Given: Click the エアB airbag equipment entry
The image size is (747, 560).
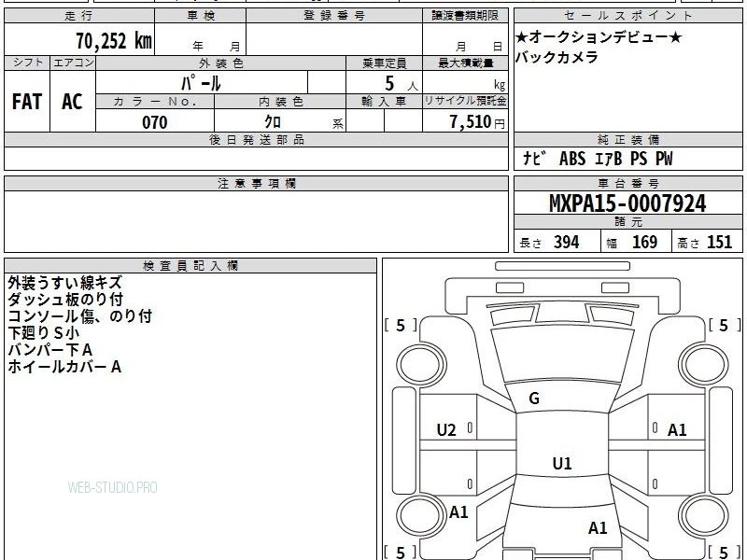Looking at the screenshot, I should click(x=609, y=159).
